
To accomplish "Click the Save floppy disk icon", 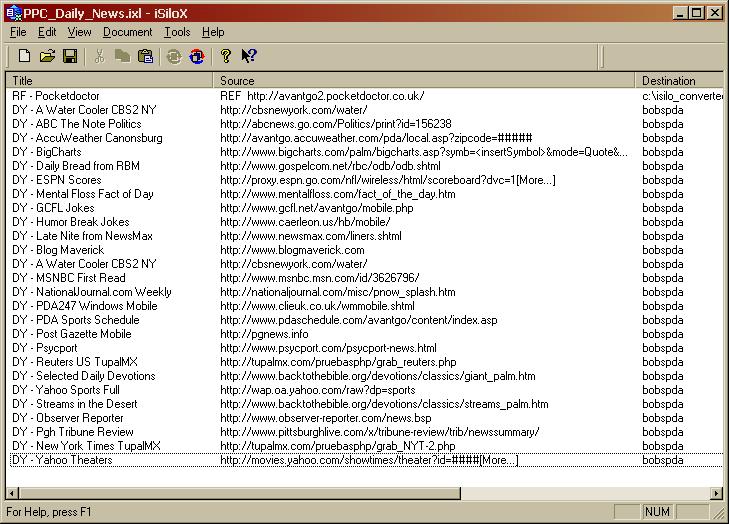I will (x=70, y=56).
